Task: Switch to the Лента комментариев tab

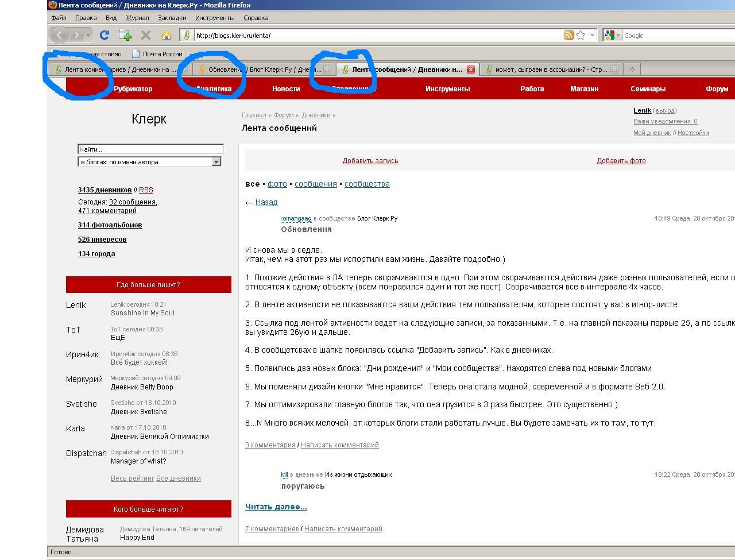Action: point(120,69)
